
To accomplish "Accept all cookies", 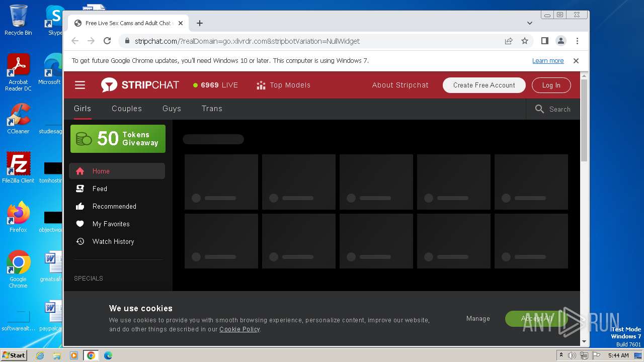I will [536, 318].
